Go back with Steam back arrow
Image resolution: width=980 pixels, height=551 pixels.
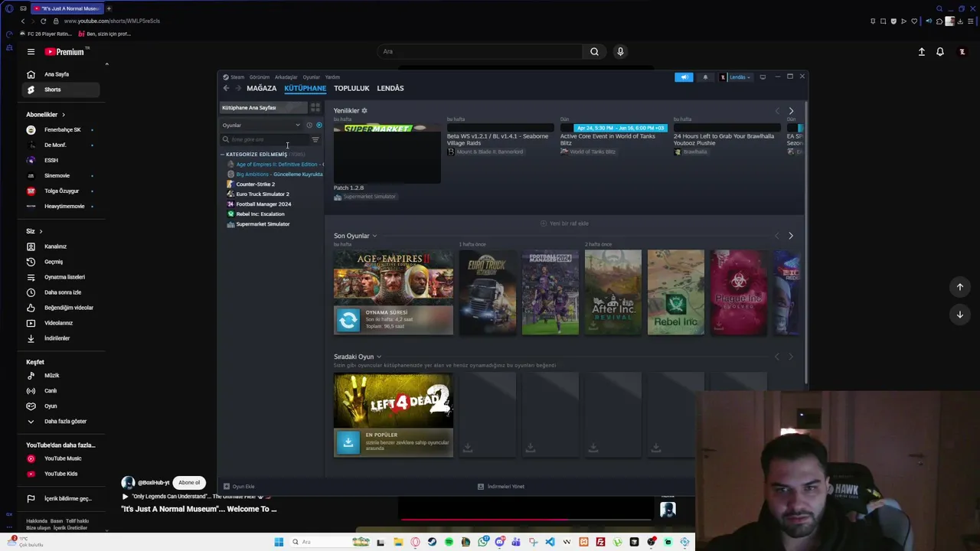coord(226,89)
